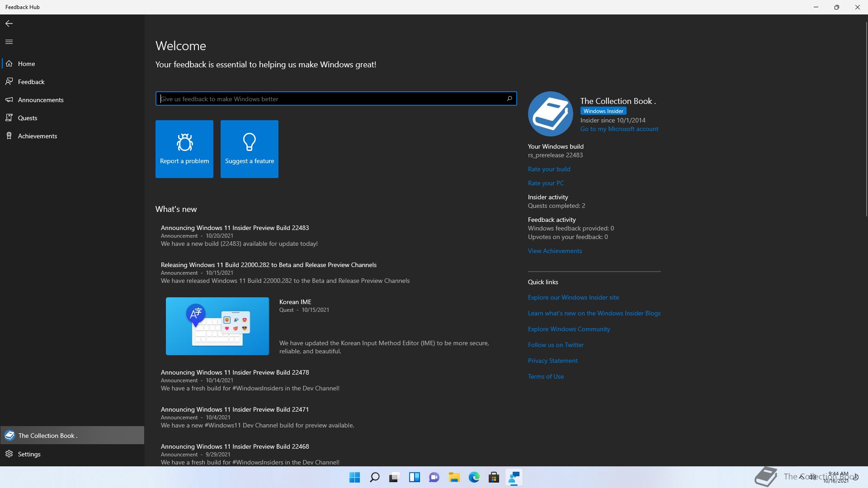Open the Quests section
The height and width of the screenshot is (488, 868).
pos(72,118)
